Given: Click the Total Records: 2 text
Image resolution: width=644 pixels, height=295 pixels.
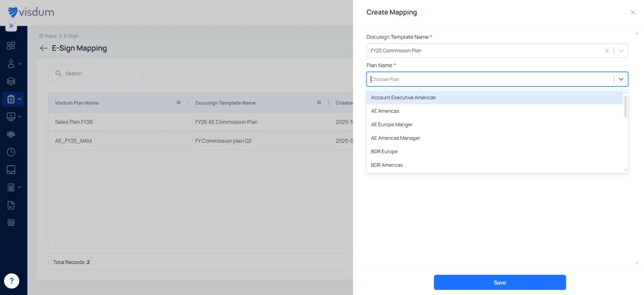Looking at the screenshot, I should pyautogui.click(x=71, y=262).
